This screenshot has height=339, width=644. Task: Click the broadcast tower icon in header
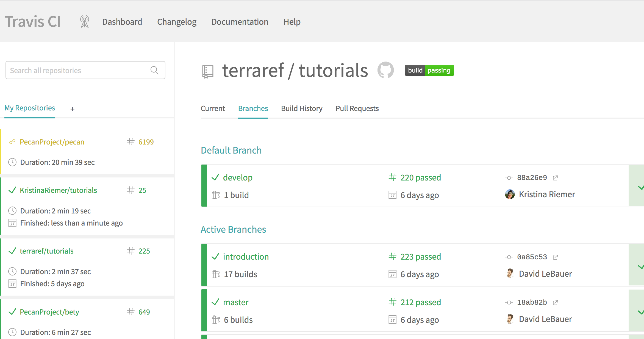[84, 22]
